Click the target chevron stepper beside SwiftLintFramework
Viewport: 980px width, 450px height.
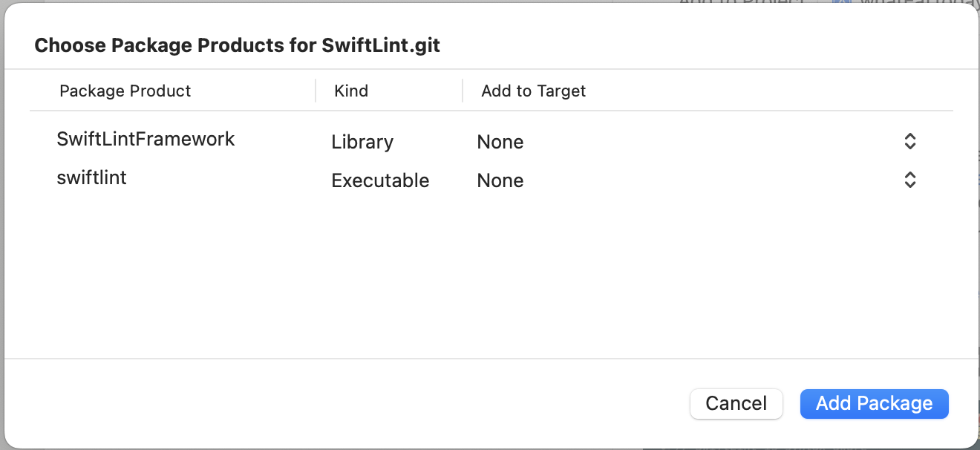point(909,141)
